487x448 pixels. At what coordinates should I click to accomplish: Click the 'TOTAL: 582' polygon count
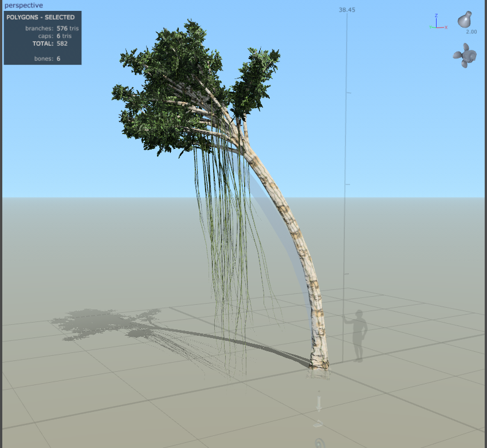pos(50,44)
